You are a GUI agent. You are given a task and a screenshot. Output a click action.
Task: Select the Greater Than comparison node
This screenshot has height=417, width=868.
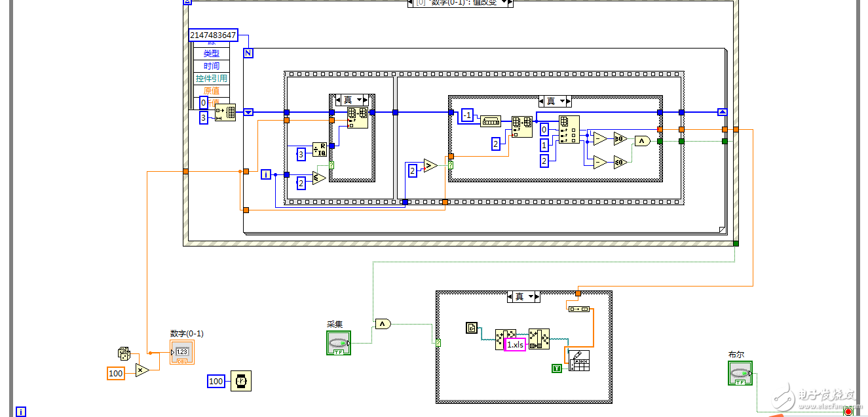click(x=430, y=166)
